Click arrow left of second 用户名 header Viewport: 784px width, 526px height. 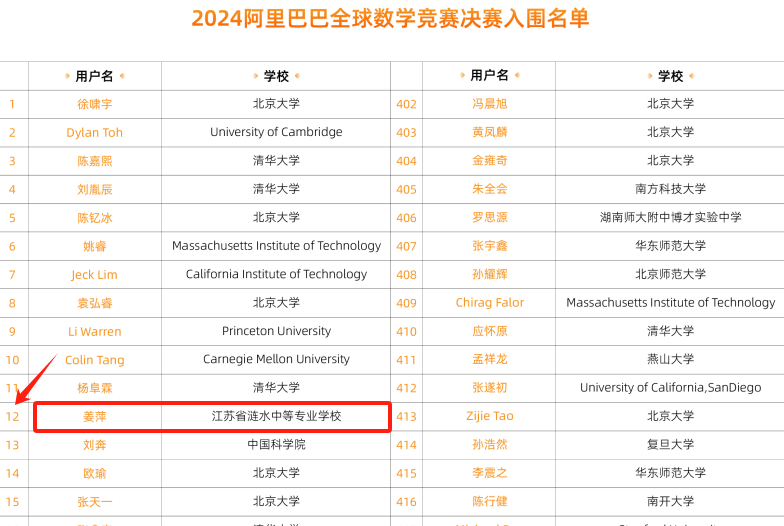(x=463, y=76)
